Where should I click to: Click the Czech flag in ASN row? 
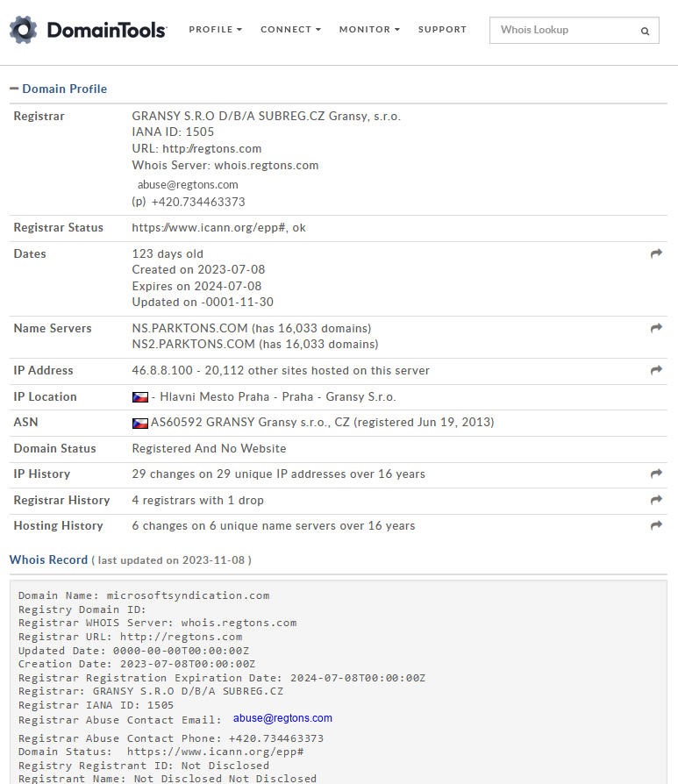(140, 423)
